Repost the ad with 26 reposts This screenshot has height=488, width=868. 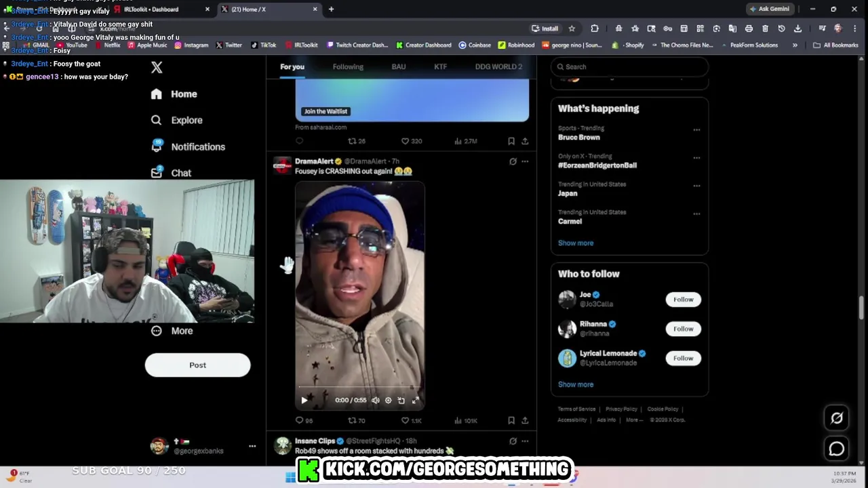point(357,141)
